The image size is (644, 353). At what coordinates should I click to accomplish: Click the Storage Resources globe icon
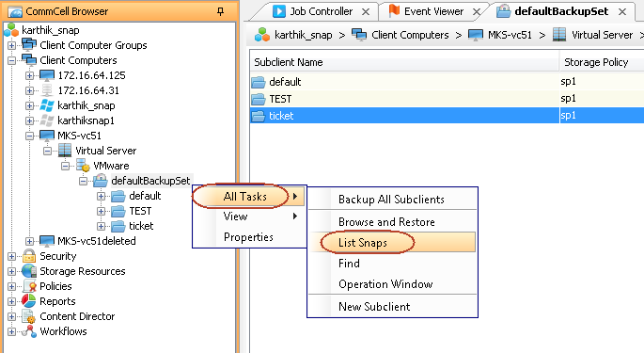29,271
